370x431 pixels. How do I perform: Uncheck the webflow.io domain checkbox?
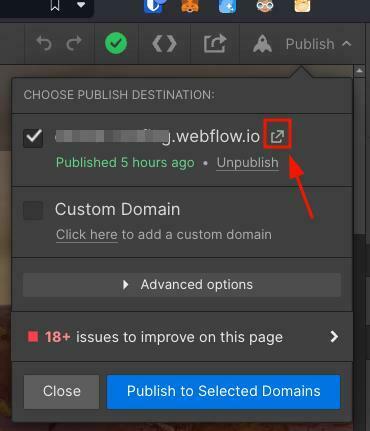[33, 138]
